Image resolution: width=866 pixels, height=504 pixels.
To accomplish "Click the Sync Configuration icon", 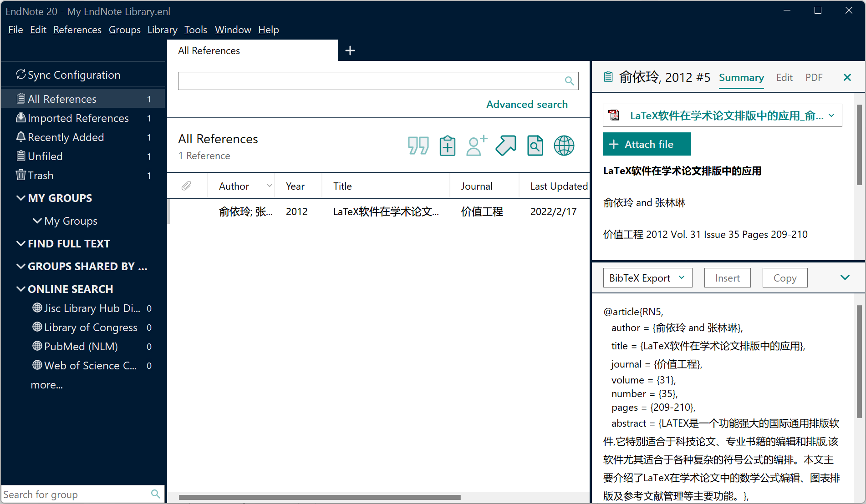I will coord(21,75).
